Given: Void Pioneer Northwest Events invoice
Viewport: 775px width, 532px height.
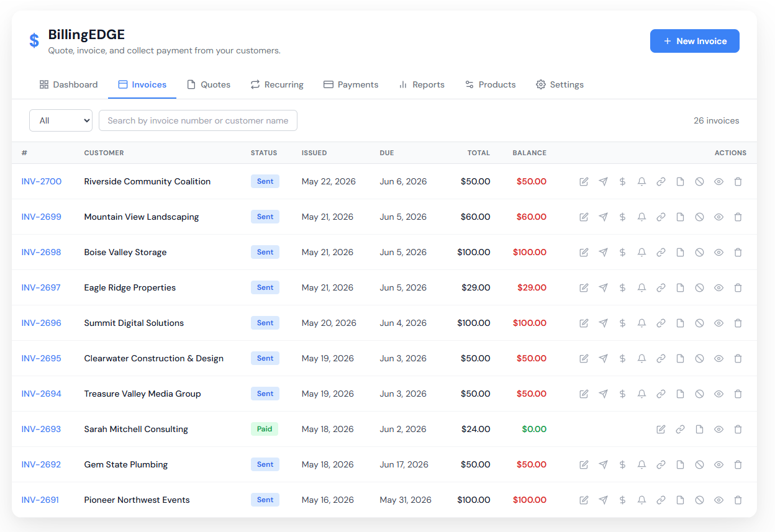Looking at the screenshot, I should (x=699, y=500).
